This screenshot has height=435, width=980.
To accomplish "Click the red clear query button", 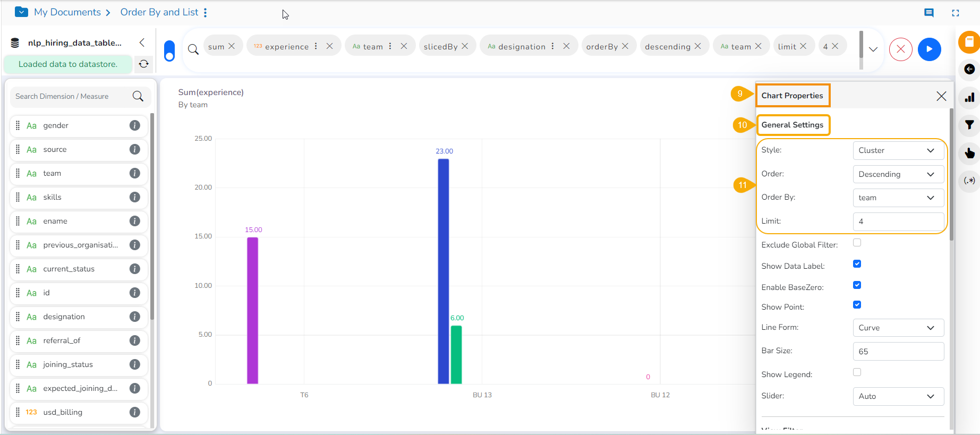I will click(900, 49).
